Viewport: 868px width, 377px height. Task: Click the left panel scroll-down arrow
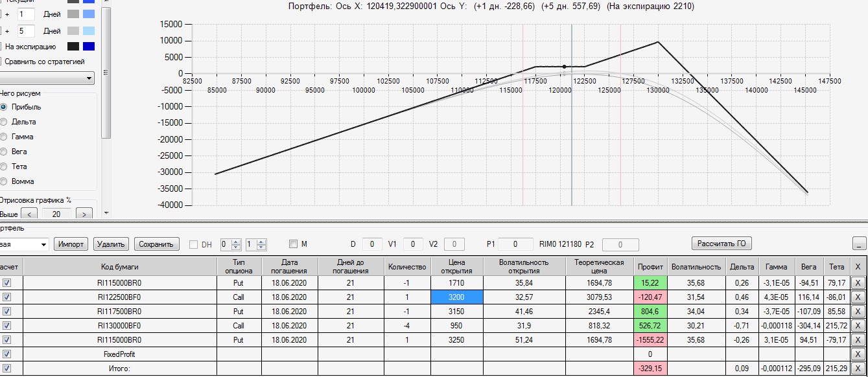coord(106,212)
